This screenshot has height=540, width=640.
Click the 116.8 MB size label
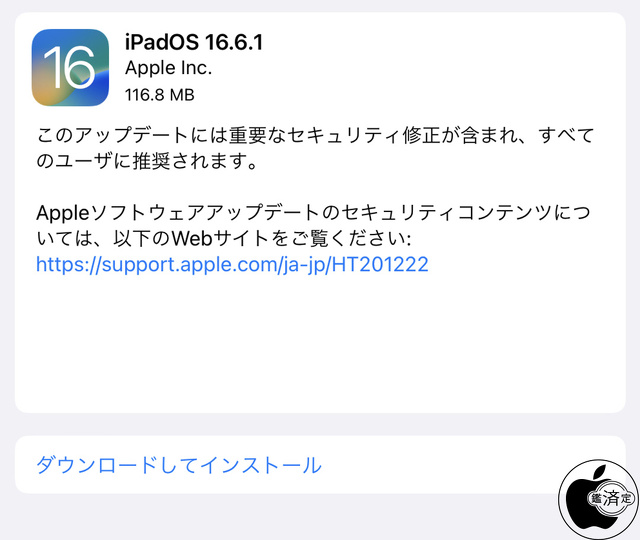(x=160, y=95)
